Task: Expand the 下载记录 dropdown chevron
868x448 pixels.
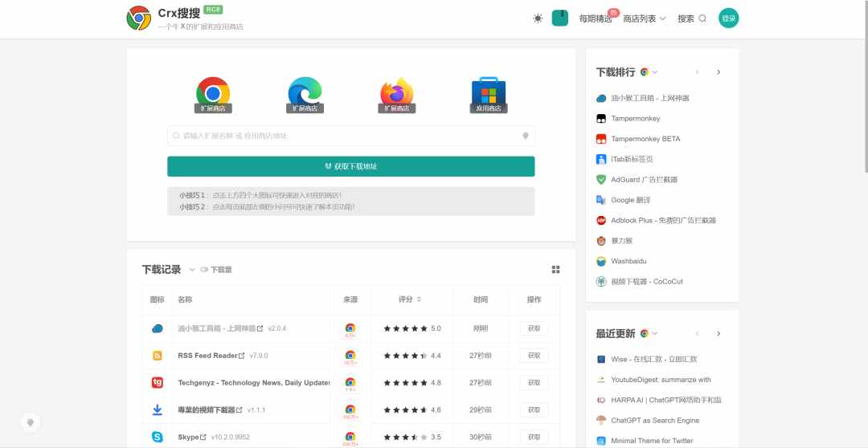Action: [192, 270]
